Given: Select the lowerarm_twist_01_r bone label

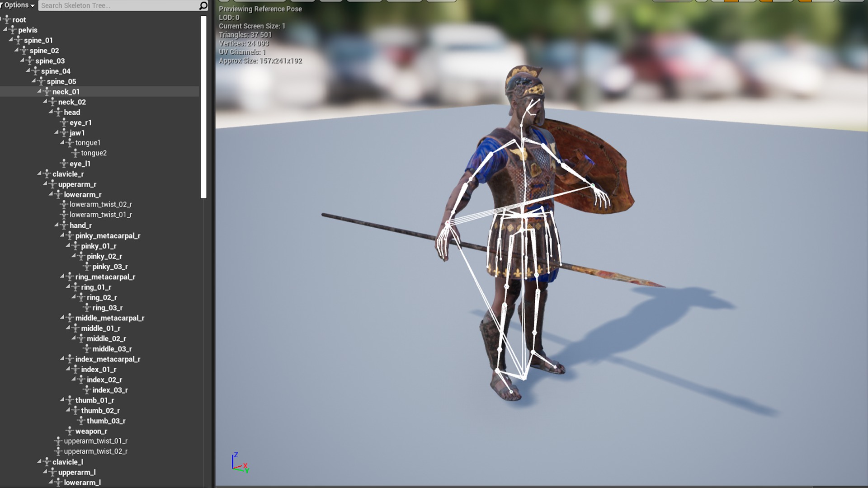Looking at the screenshot, I should click(101, 215).
